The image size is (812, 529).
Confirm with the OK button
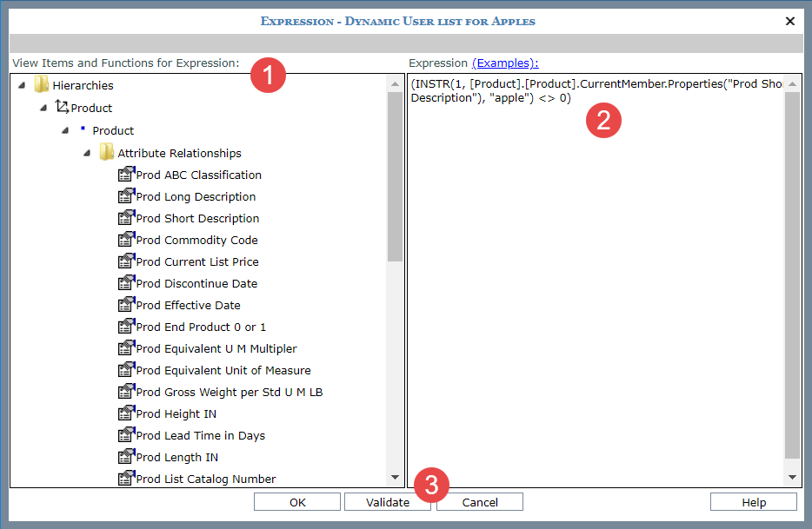click(x=297, y=502)
